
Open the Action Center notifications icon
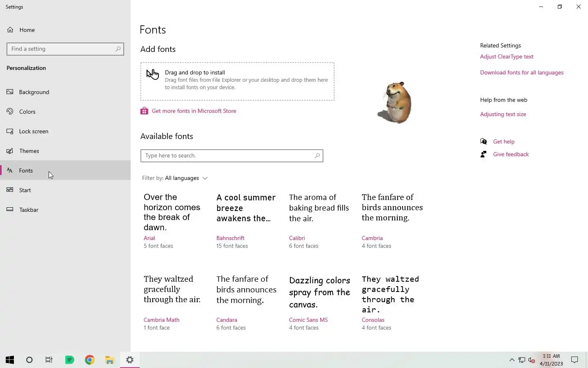click(575, 360)
